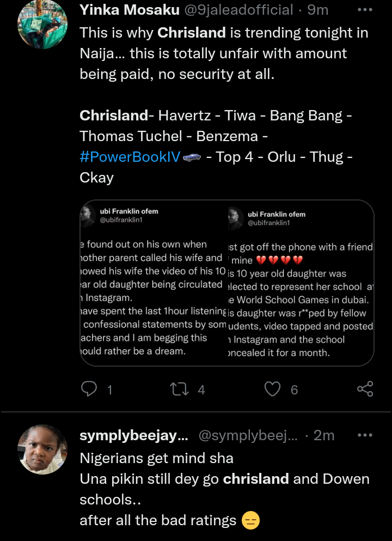Screen dimensions: 392x541
Task: Open symplybeejay's tweet about Dowen schools
Action: tap(218, 489)
